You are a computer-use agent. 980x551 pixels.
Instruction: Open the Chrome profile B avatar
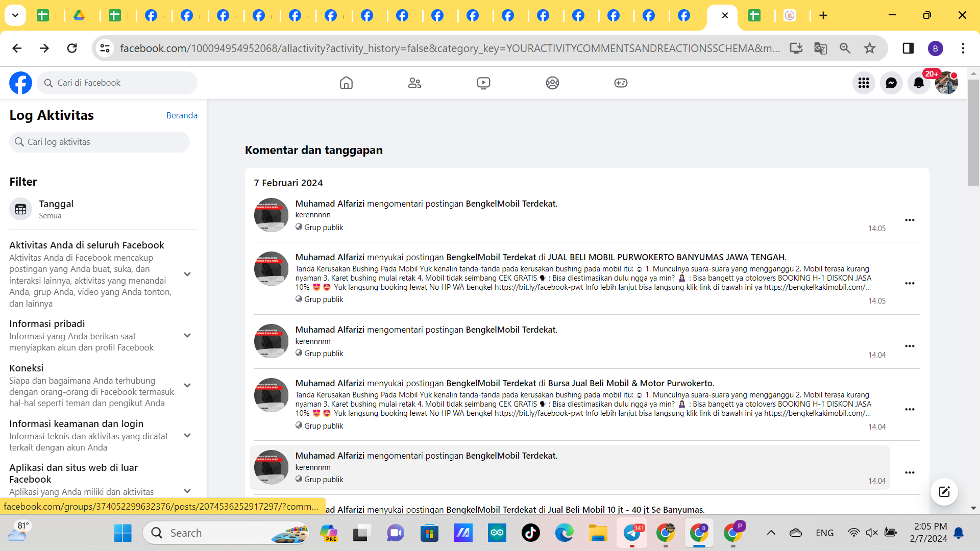point(935,48)
